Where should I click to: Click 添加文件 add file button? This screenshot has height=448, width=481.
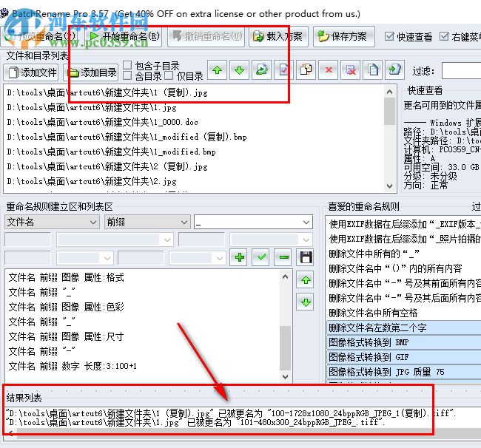tap(32, 72)
